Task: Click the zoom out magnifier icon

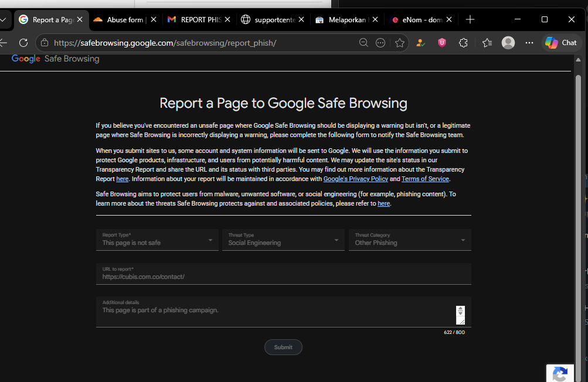Action: pyautogui.click(x=363, y=43)
